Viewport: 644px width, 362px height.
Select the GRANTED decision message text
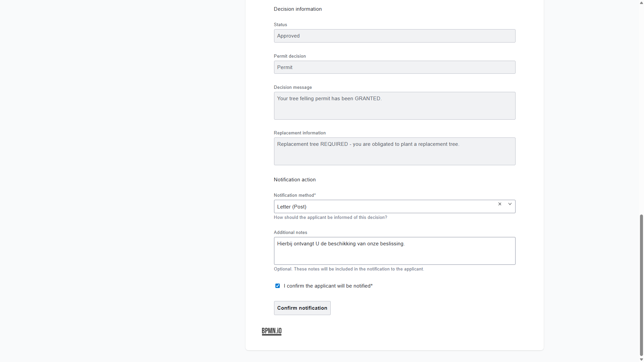point(329,98)
